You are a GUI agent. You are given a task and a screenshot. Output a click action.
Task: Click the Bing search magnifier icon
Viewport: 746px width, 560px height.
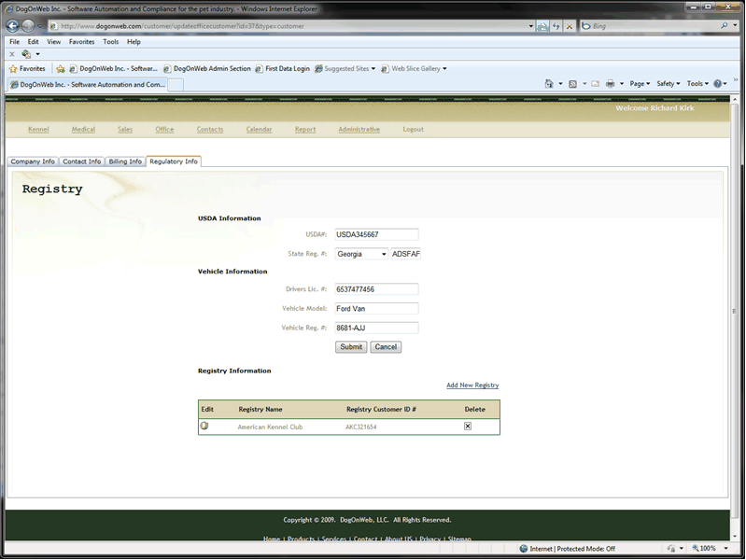723,26
